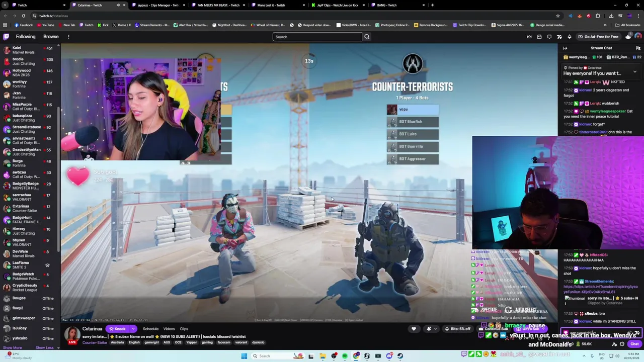Open Chrome from taskbar
The image size is (644, 362).
coord(356,356)
